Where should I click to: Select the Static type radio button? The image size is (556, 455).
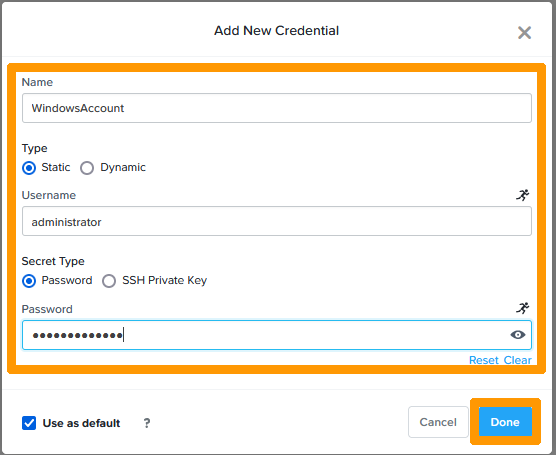pyautogui.click(x=29, y=168)
